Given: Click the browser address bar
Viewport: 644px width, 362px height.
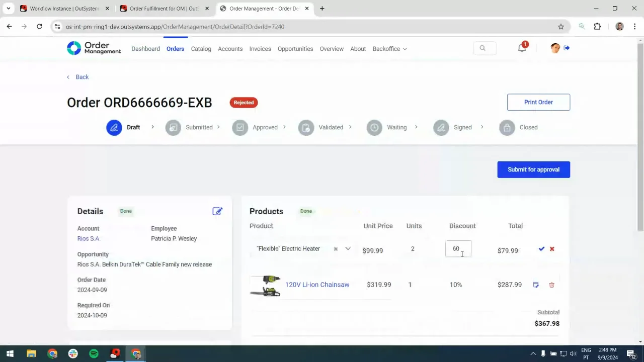Looking at the screenshot, I should pyautogui.click(x=307, y=27).
